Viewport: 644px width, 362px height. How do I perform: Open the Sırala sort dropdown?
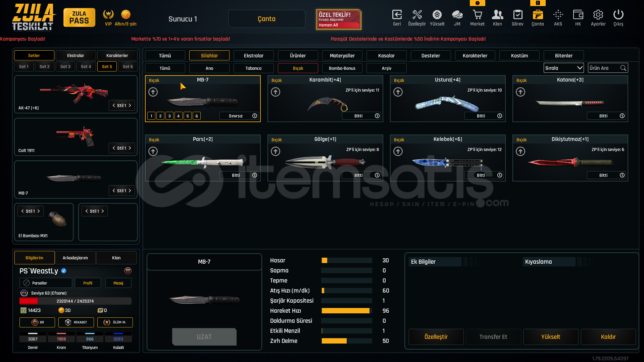coord(563,68)
